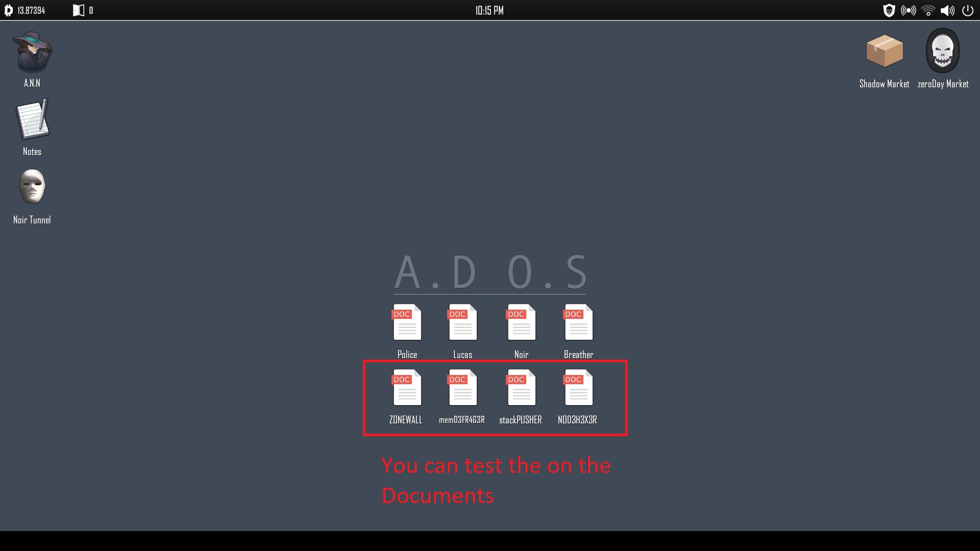The width and height of the screenshot is (980, 551).
Task: Open the Shadow Market box icon
Action: (x=885, y=52)
